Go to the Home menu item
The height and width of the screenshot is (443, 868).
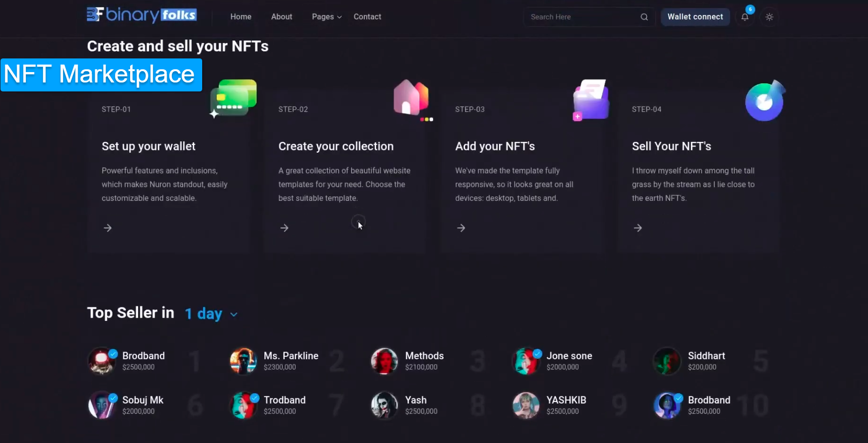[240, 17]
